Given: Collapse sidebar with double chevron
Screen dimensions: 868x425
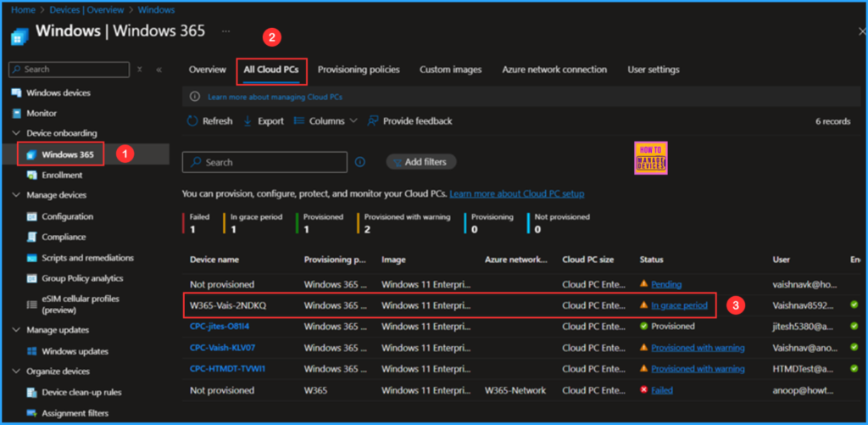Looking at the screenshot, I should click(159, 70).
